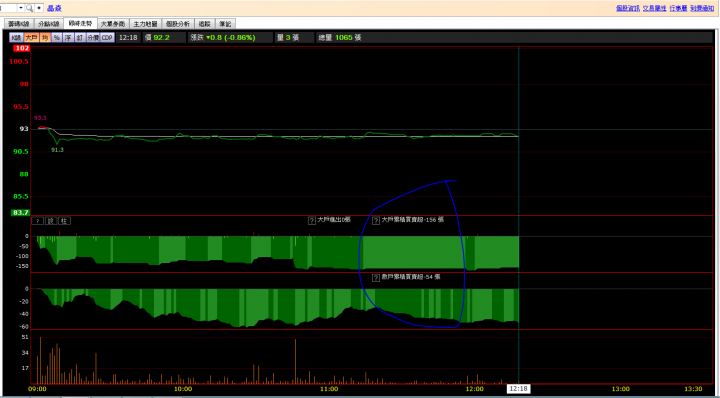
Task: Open the 個股資訊 link at top right
Action: [628, 8]
